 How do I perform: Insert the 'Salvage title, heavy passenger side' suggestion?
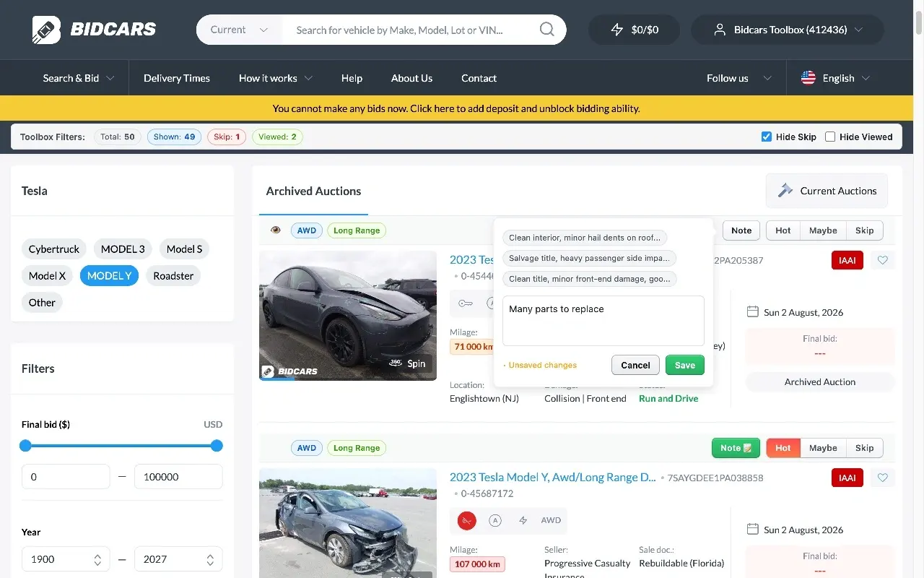click(590, 258)
